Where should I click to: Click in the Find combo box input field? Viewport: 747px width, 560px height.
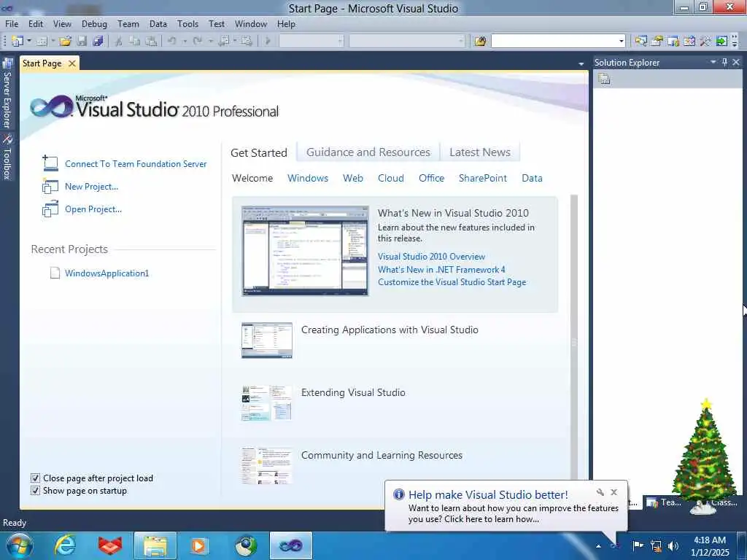[x=554, y=42]
